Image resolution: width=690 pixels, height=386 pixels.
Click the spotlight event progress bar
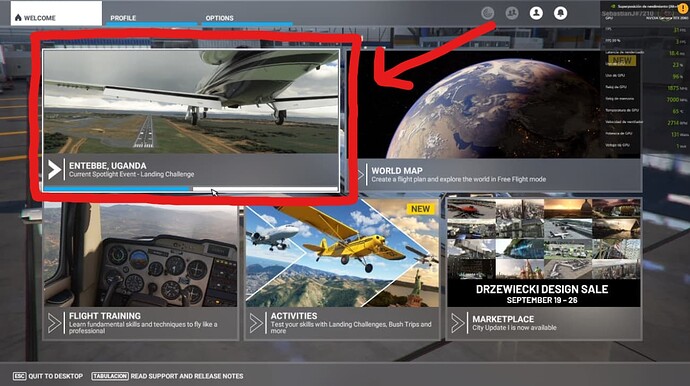[191, 188]
